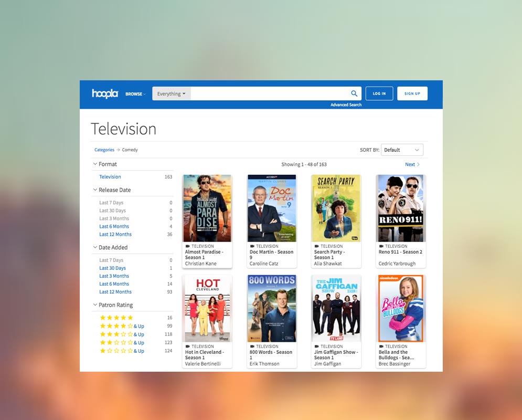Open the Hot in Cleveland poster
This screenshot has height=420, width=522.
207,308
